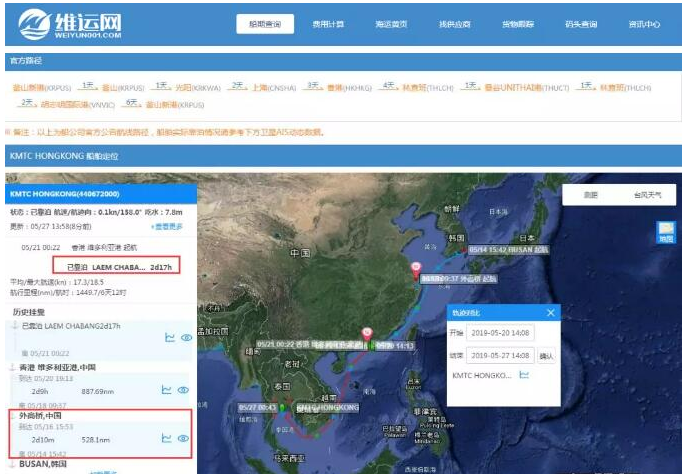Click the +查看更多 link in ship panel
Image resolution: width=683 pixels, height=474 pixels.
pos(167,227)
